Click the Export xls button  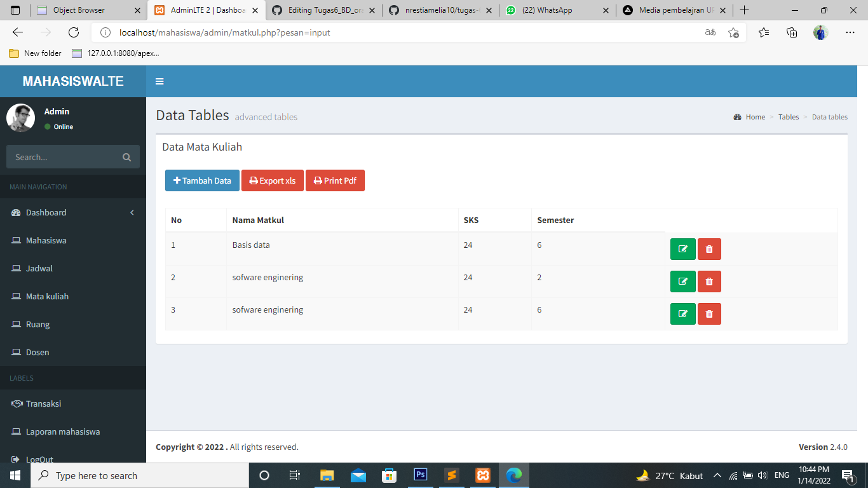click(272, 180)
